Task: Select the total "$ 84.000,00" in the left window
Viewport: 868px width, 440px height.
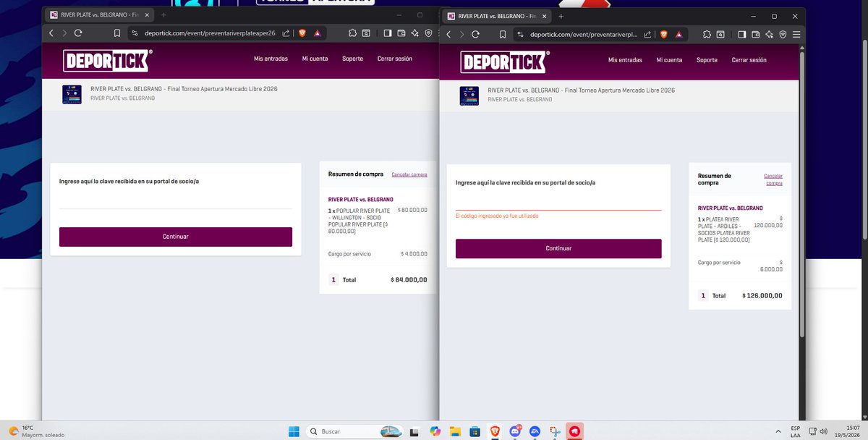Action: (x=409, y=279)
